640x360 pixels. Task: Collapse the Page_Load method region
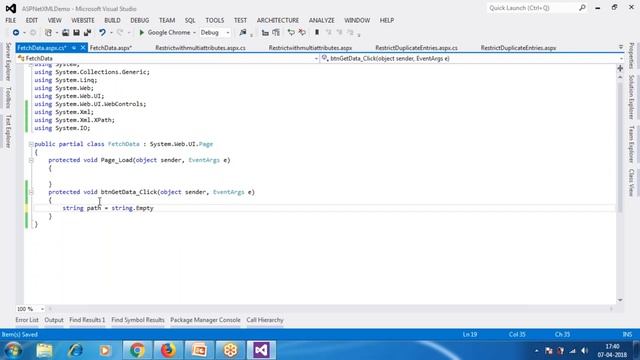31,160
